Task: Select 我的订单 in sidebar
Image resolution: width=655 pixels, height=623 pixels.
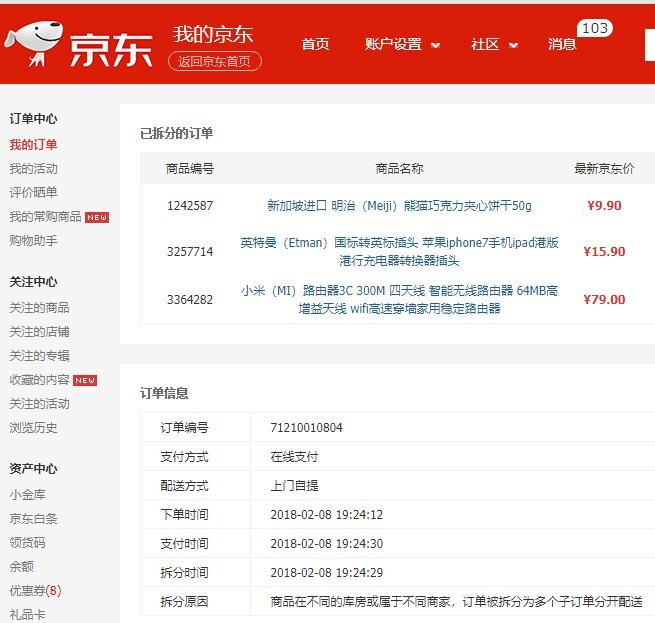Action: coord(33,145)
